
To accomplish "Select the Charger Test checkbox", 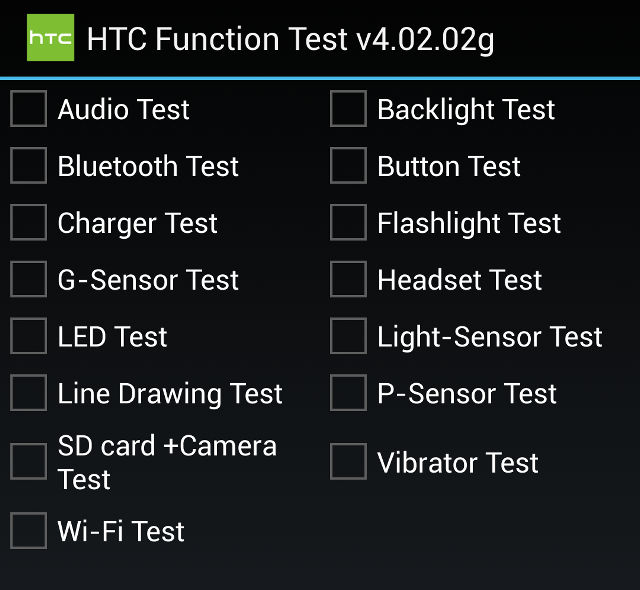I will click(29, 223).
